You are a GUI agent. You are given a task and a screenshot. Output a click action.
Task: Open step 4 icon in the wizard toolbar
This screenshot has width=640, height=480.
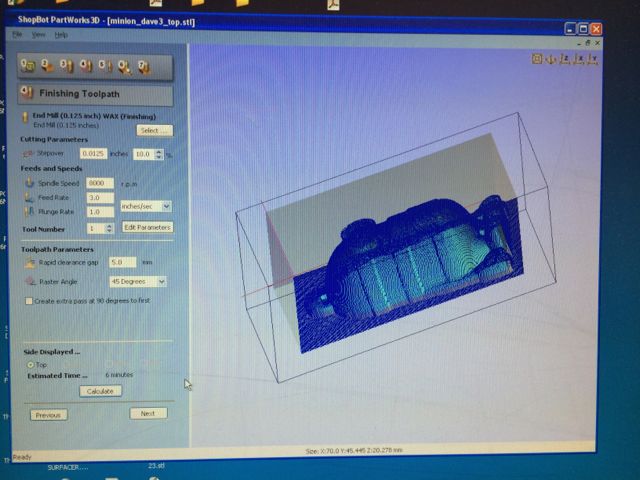tap(86, 66)
